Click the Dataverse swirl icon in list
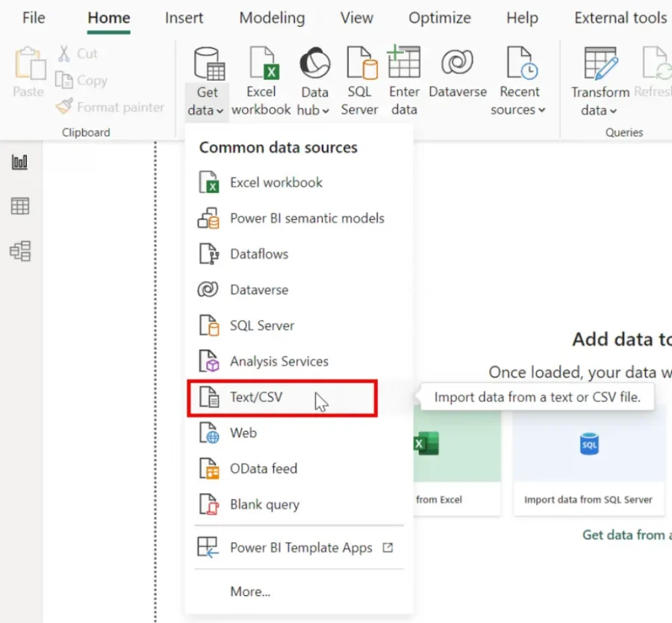This screenshot has height=623, width=672. tap(208, 289)
